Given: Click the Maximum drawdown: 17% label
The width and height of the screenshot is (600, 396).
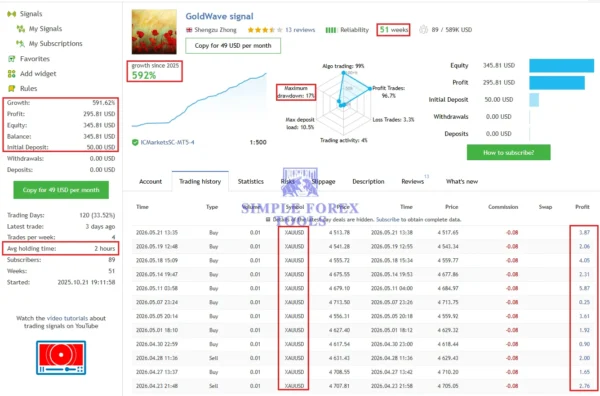Looking at the screenshot, I should (296, 92).
